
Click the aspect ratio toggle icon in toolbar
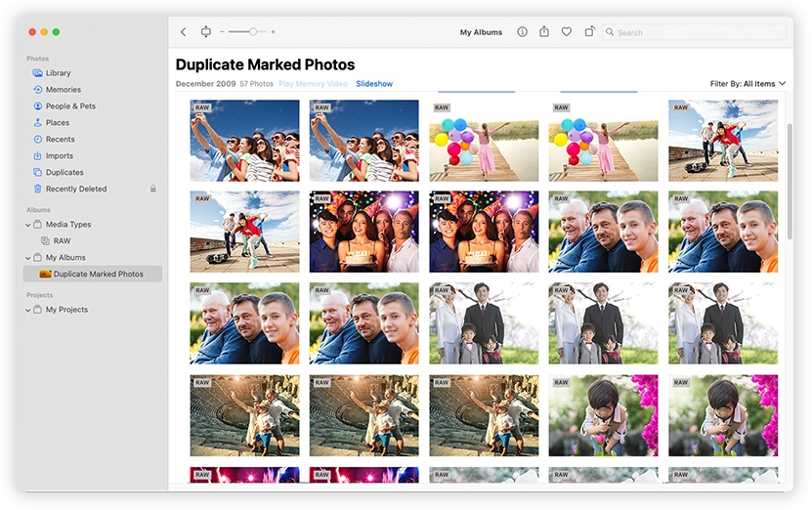pos(205,32)
